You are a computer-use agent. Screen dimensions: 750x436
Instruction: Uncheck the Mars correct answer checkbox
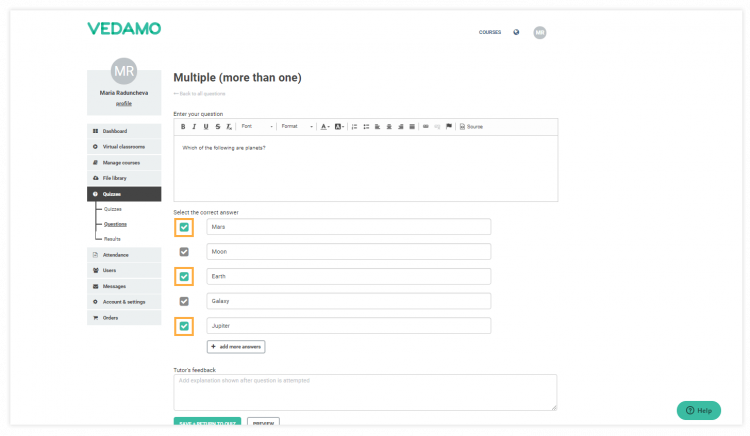[184, 227]
